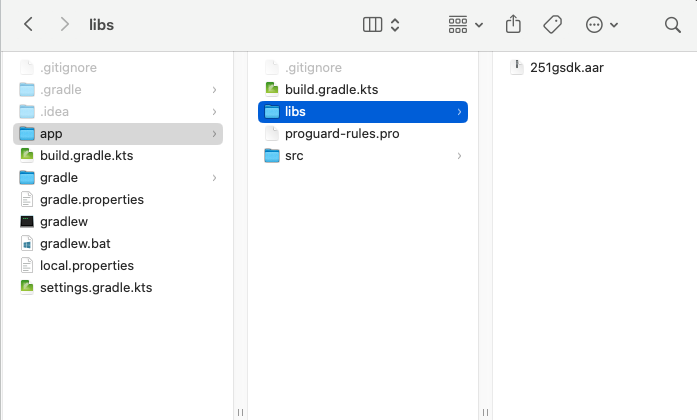The height and width of the screenshot is (420, 697).
Task: Select the app folder in first column
Action: (x=52, y=134)
